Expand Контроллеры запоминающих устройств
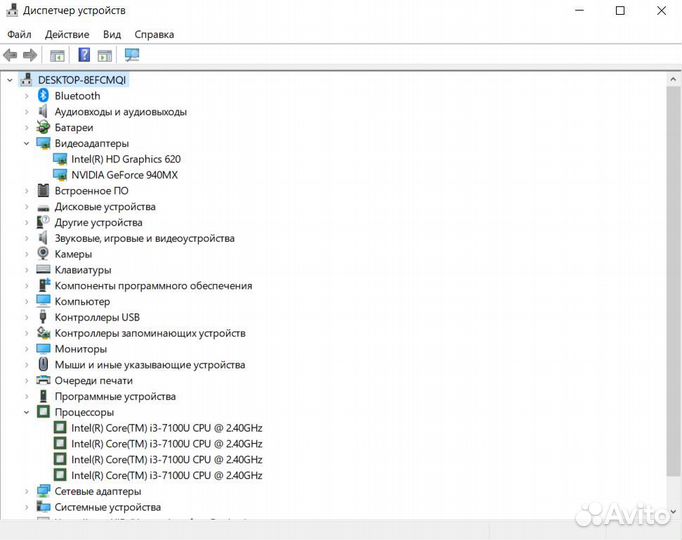The height and width of the screenshot is (540, 682). tap(27, 333)
